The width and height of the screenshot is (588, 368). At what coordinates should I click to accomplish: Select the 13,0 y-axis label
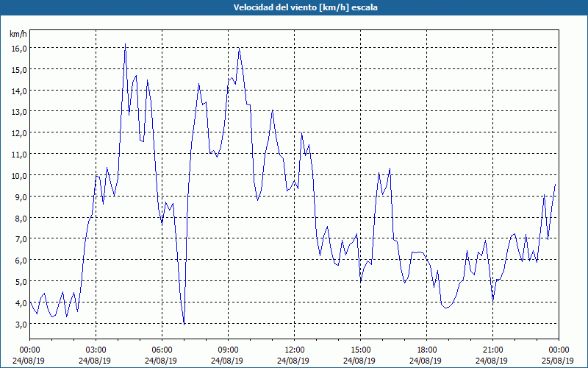(18, 112)
